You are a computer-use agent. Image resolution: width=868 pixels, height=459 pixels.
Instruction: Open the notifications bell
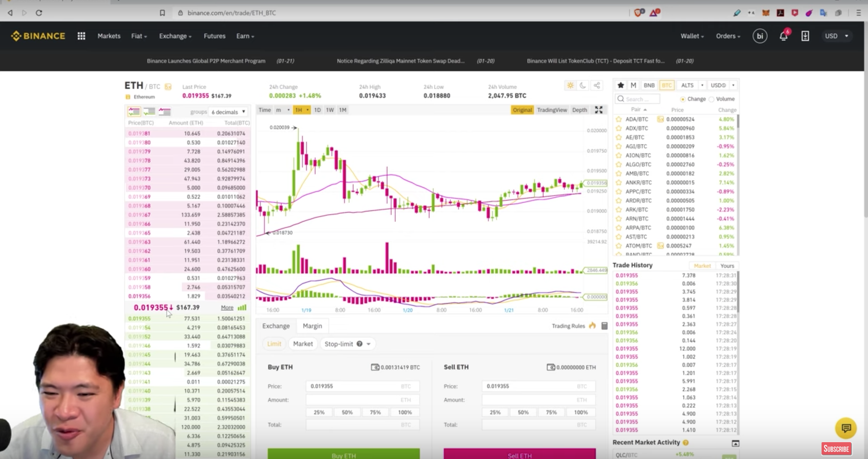point(783,36)
